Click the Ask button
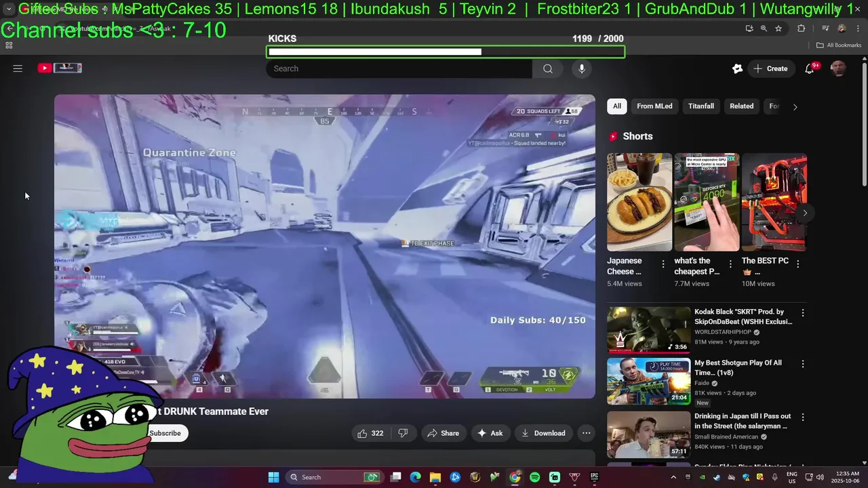The height and width of the screenshot is (488, 868). pyautogui.click(x=490, y=433)
